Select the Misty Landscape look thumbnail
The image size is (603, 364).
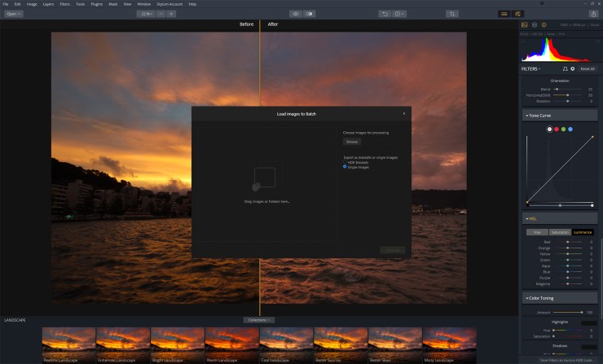[449, 344]
